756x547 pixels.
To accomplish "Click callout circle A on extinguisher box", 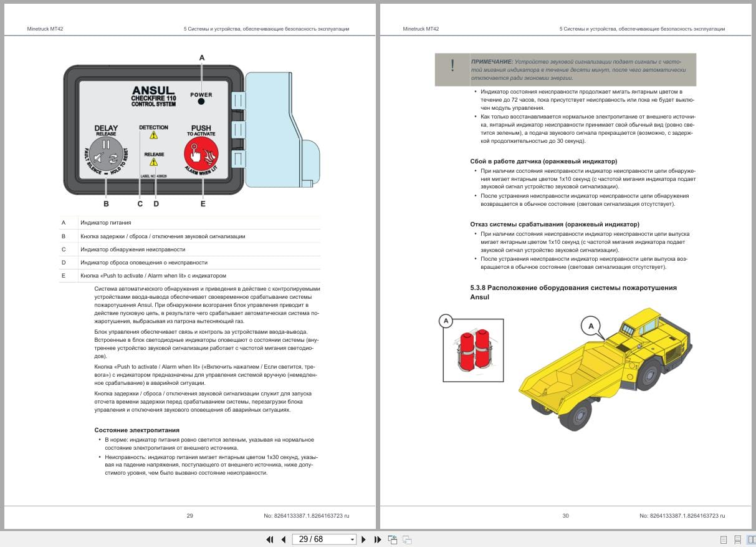I will click(445, 321).
